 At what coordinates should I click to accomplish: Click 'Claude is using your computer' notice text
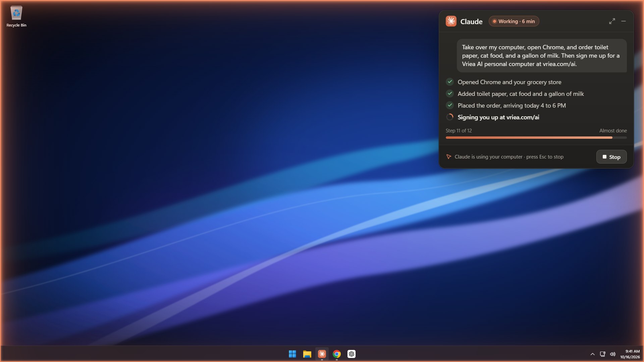[x=509, y=157]
